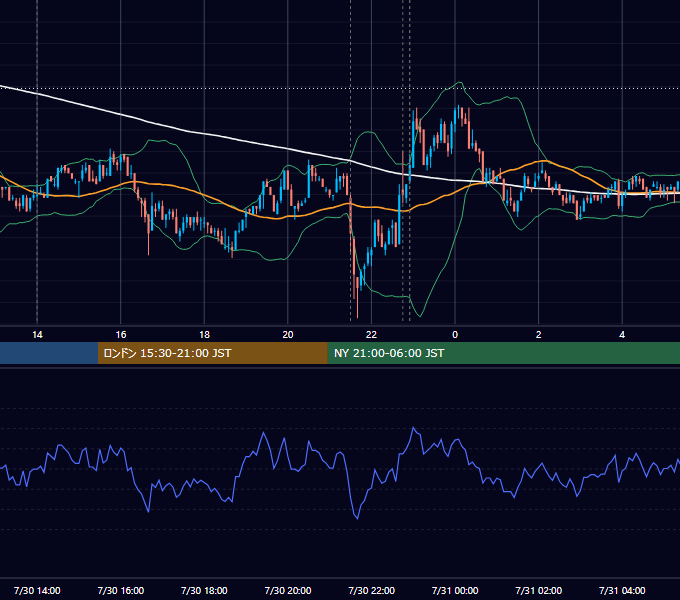Click the 7/30 18:00 time label
680x600 pixels.
coord(204,590)
